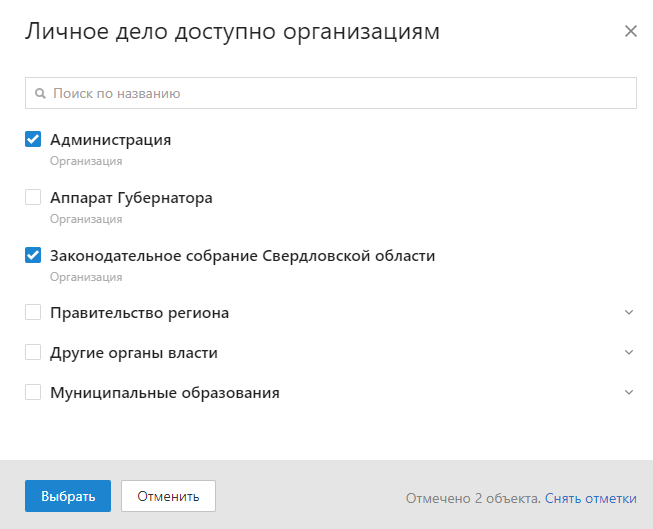Image resolution: width=653 pixels, height=529 pixels.
Task: Select the Администрация label text
Action: click(110, 140)
